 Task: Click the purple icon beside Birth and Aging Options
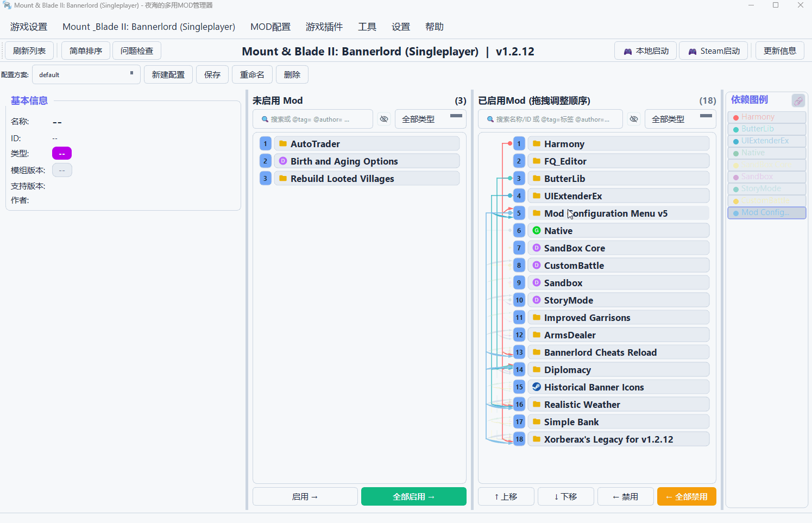coord(282,161)
